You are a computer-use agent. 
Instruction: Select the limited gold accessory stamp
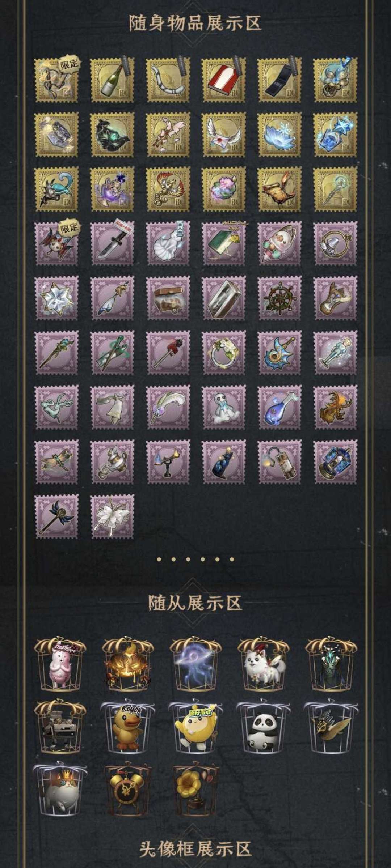pyautogui.click(x=56, y=80)
